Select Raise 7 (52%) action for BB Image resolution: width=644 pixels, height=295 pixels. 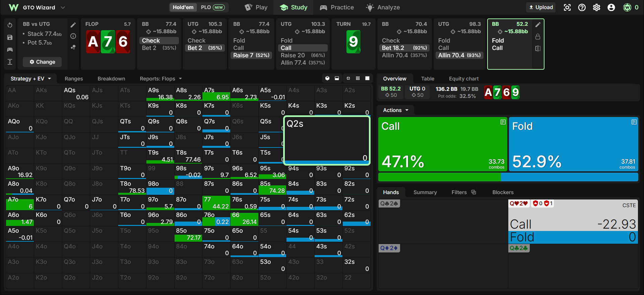(x=251, y=55)
